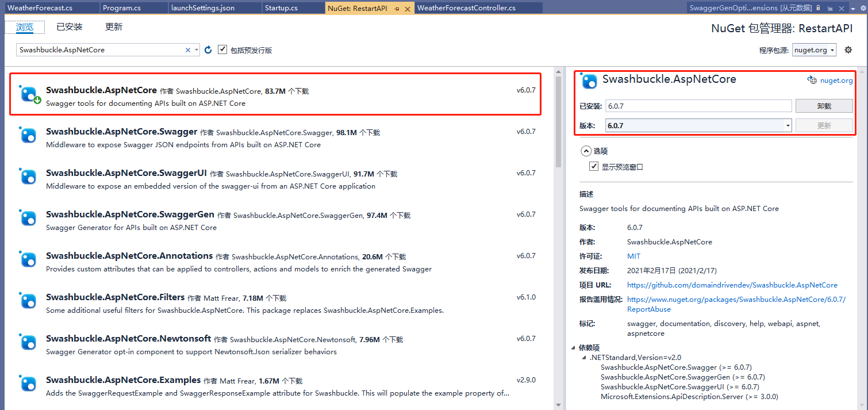Viewport: 868px width, 410px height.
Task: Collapse the dependencies tree section
Action: (573, 348)
